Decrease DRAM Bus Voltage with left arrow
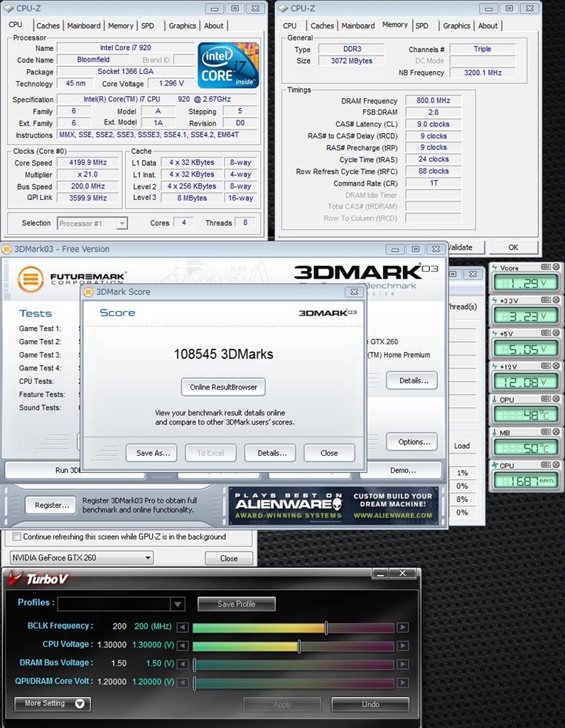This screenshot has width=565, height=728. point(183,665)
